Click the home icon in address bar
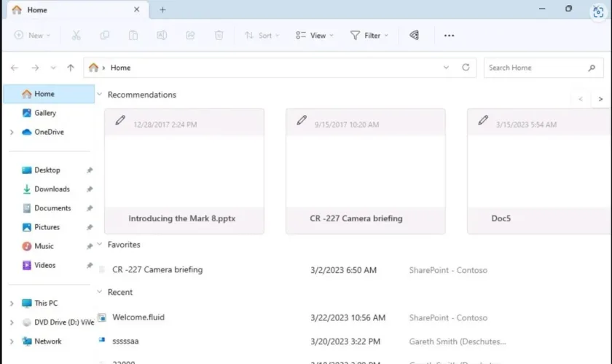The height and width of the screenshot is (364, 612). 93,68
